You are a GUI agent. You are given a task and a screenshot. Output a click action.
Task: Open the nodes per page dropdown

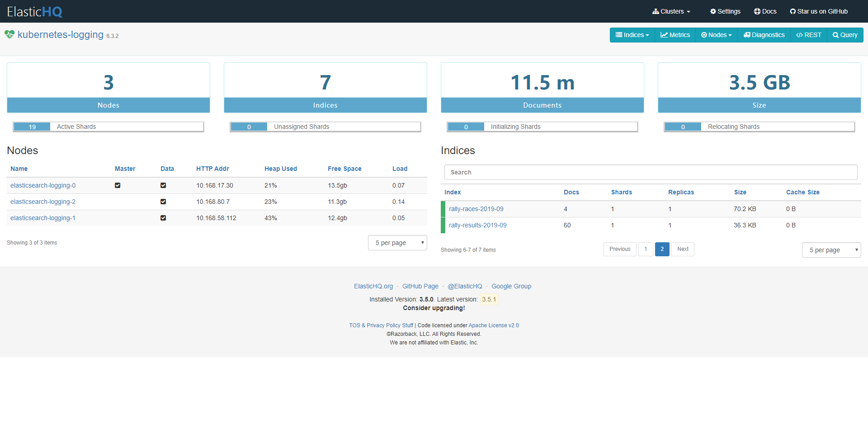(x=397, y=243)
